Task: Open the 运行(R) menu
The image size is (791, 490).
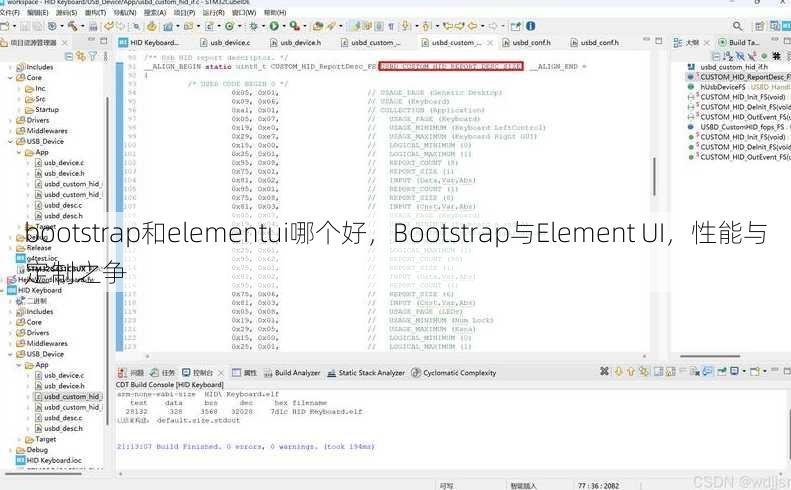Action: point(214,12)
